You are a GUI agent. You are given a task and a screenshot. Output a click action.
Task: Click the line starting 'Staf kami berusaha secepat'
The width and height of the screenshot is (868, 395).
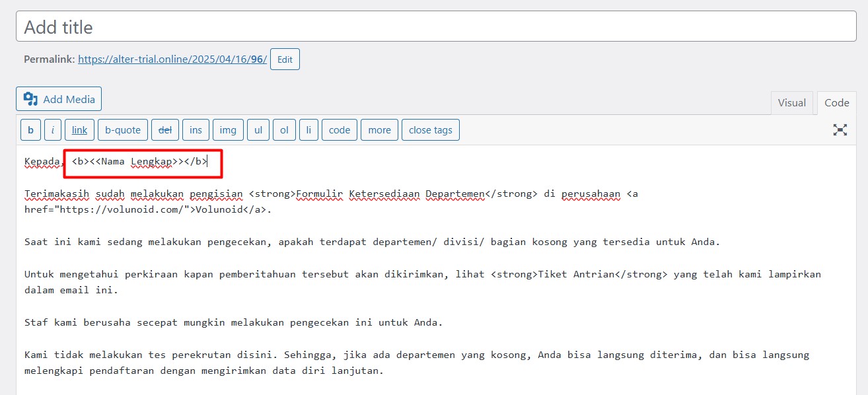pyautogui.click(x=234, y=323)
